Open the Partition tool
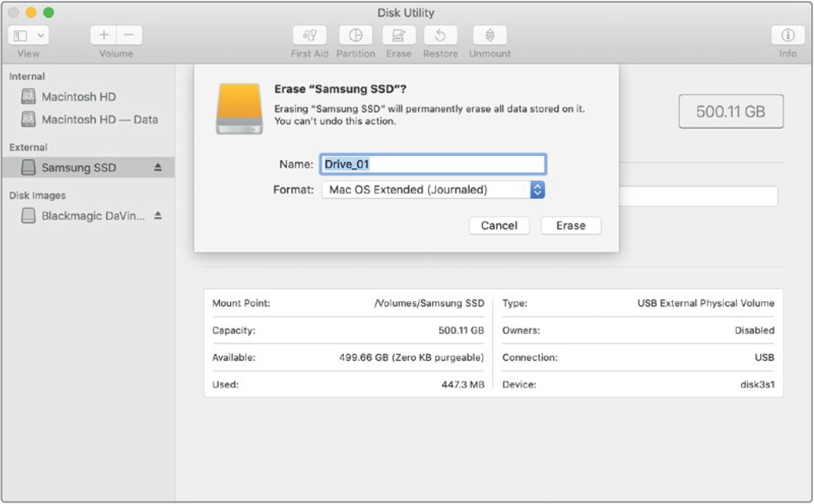 coord(356,36)
